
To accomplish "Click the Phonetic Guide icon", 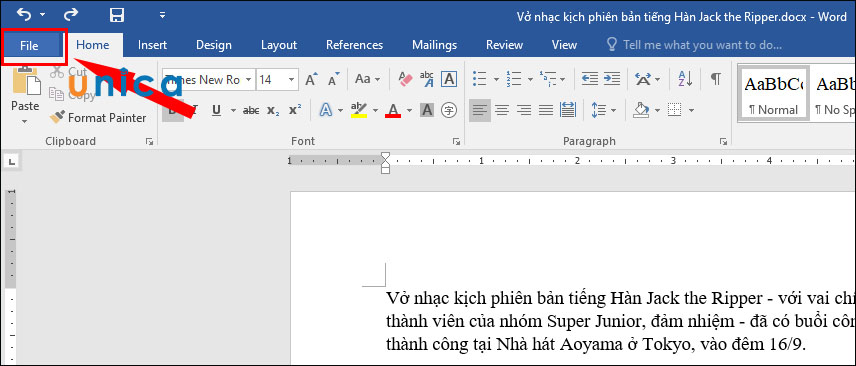I will click(427, 80).
